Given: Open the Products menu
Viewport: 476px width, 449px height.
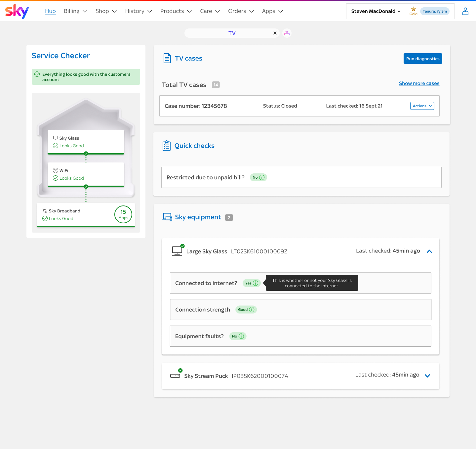Looking at the screenshot, I should 176,11.
